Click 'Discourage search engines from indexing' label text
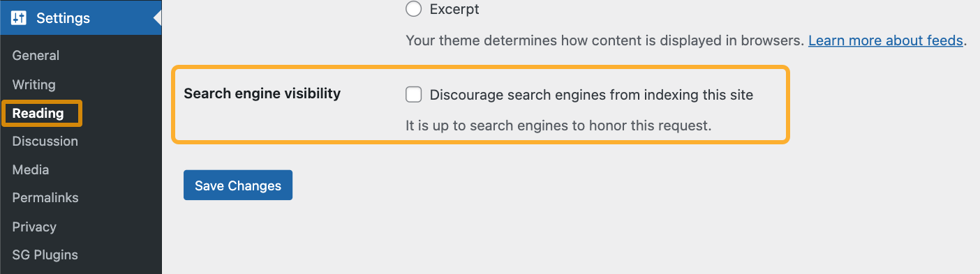Image resolution: width=980 pixels, height=274 pixels. click(591, 95)
